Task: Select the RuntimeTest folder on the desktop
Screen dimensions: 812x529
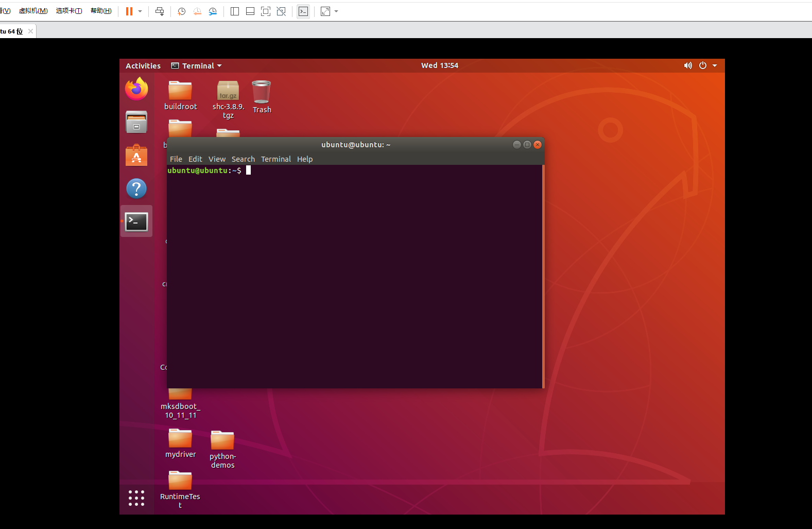Action: click(x=180, y=490)
